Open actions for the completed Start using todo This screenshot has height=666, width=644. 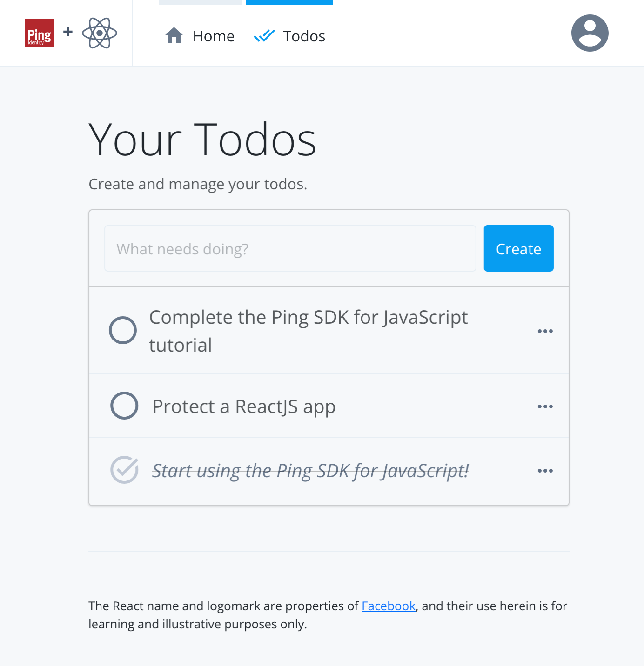tap(545, 470)
